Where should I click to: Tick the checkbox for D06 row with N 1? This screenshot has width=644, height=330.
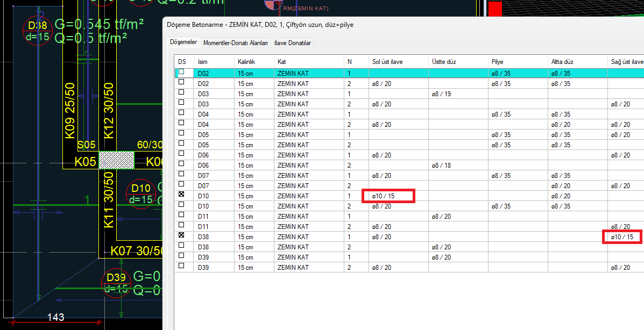[x=181, y=154]
